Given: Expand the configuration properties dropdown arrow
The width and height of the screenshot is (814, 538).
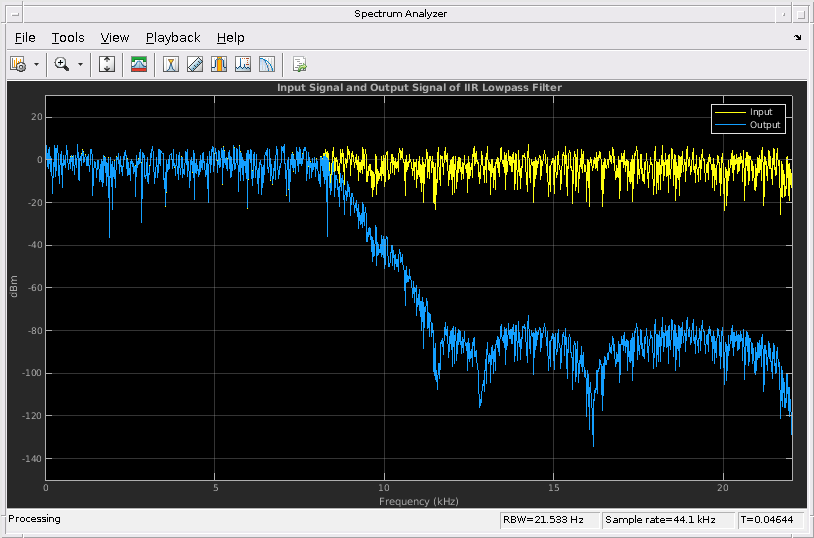Looking at the screenshot, I should point(37,64).
